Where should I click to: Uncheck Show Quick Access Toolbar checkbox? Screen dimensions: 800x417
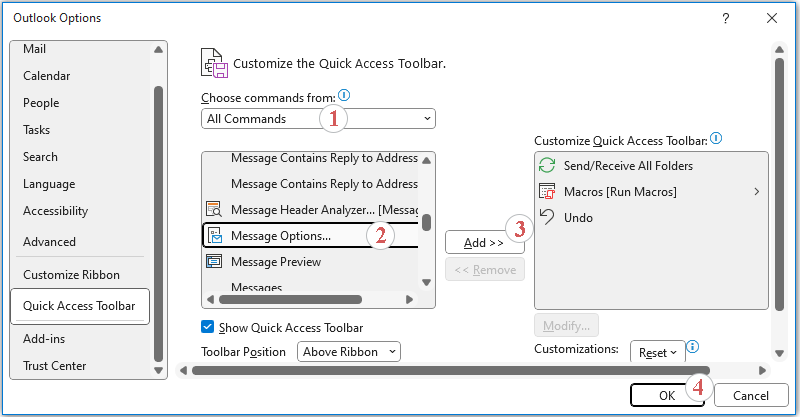coord(207,327)
